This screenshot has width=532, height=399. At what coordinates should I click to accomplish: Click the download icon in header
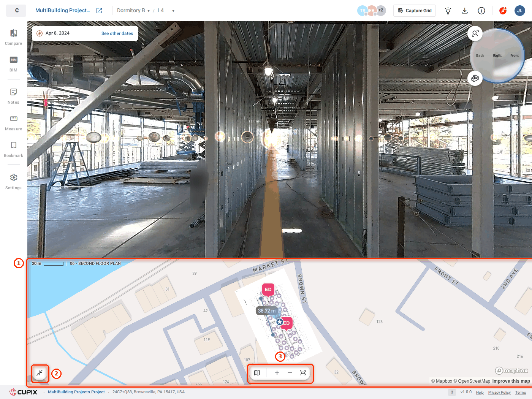[465, 11]
